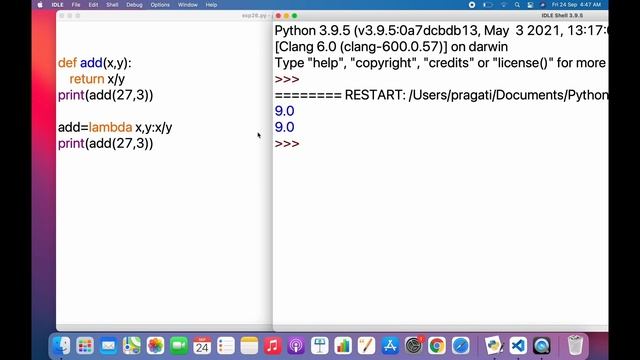Open the Wi-Fi menu bar icon

pos(503,5)
